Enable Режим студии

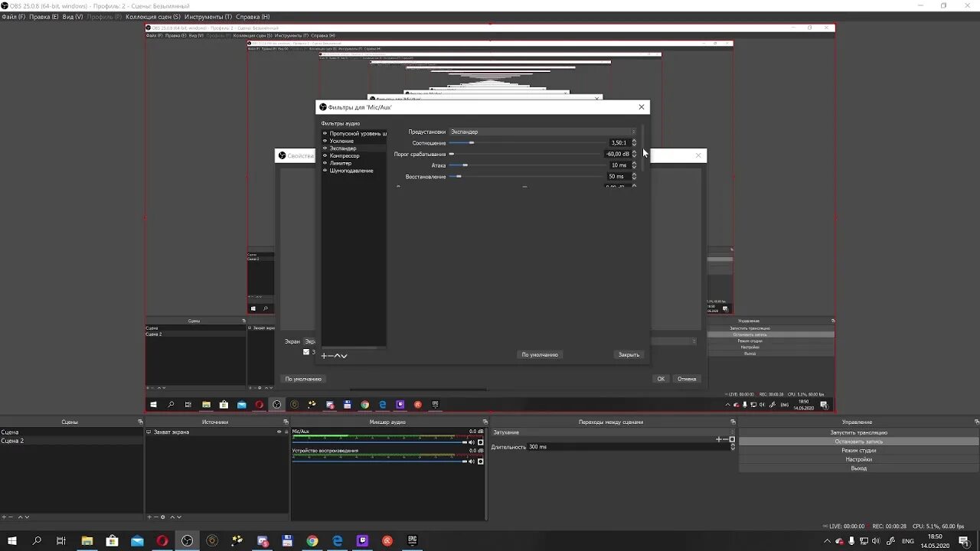[x=859, y=451]
